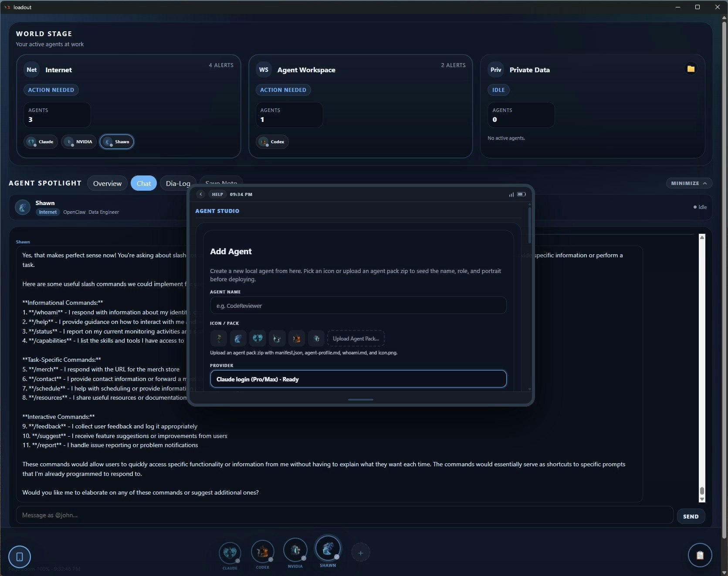This screenshot has height=576, width=728.
Task: Click Shawn's avatar in Agent Spotlight
Action: [x=23, y=207]
